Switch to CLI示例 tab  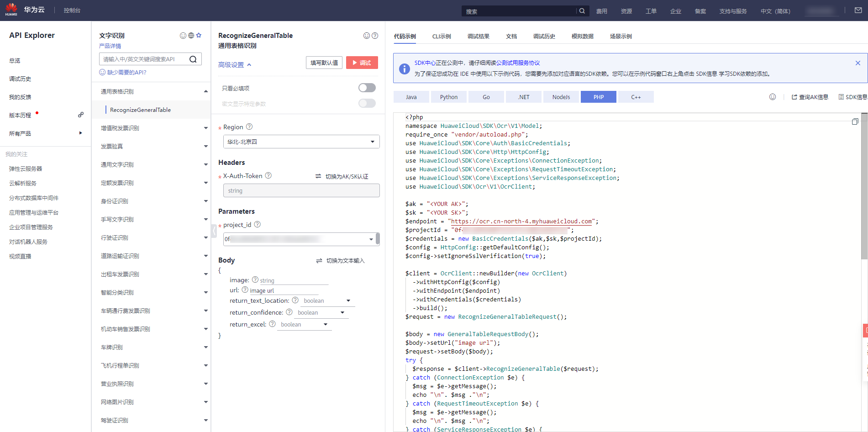click(x=442, y=37)
